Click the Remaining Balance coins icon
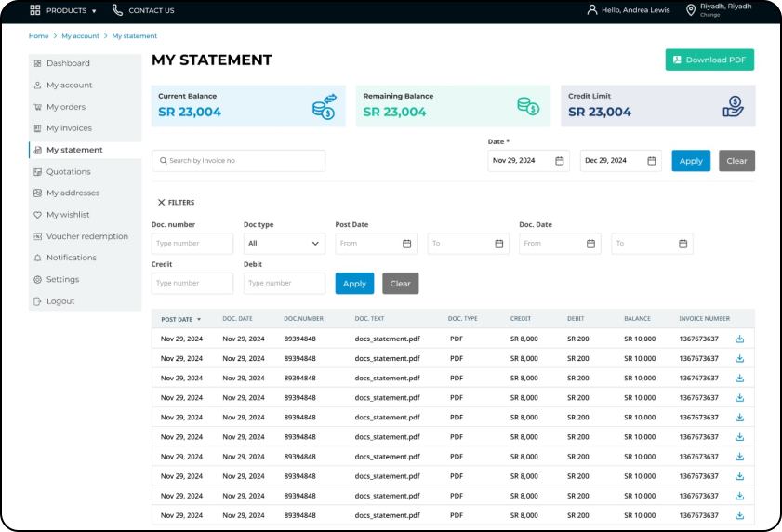782x532 pixels. pos(528,106)
